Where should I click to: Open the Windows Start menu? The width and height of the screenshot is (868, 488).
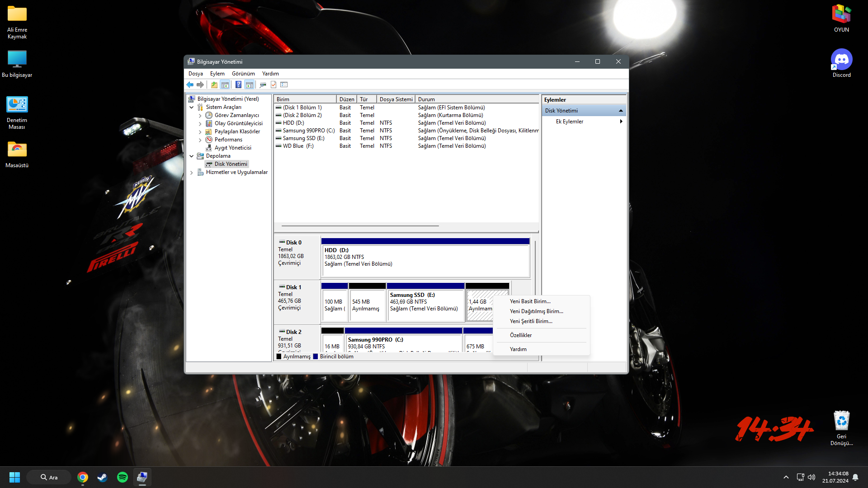coord(14,477)
